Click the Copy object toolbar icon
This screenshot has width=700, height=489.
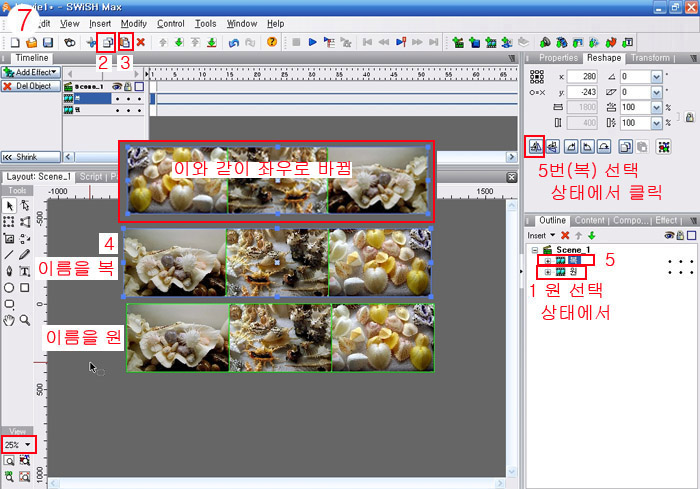tap(108, 42)
